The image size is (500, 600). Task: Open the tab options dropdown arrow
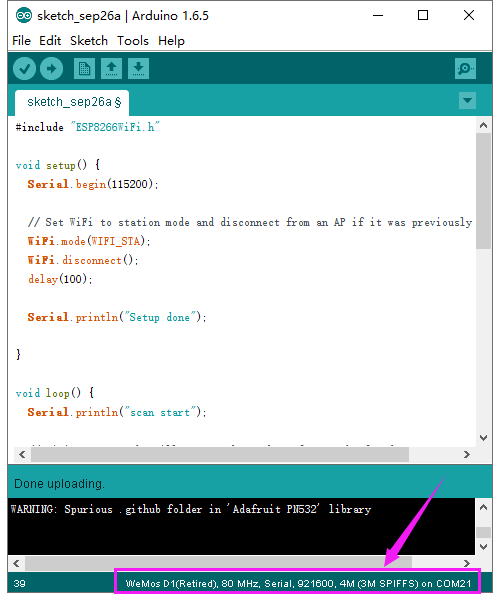(467, 101)
